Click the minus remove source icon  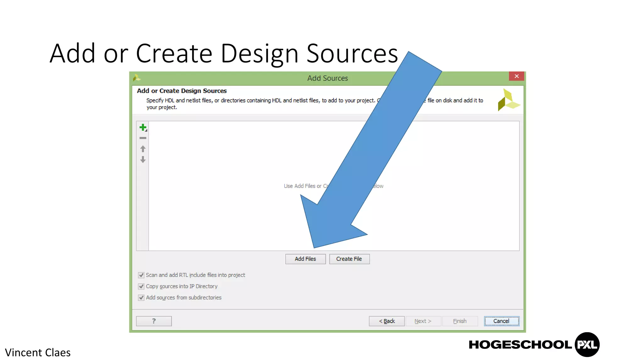click(143, 138)
